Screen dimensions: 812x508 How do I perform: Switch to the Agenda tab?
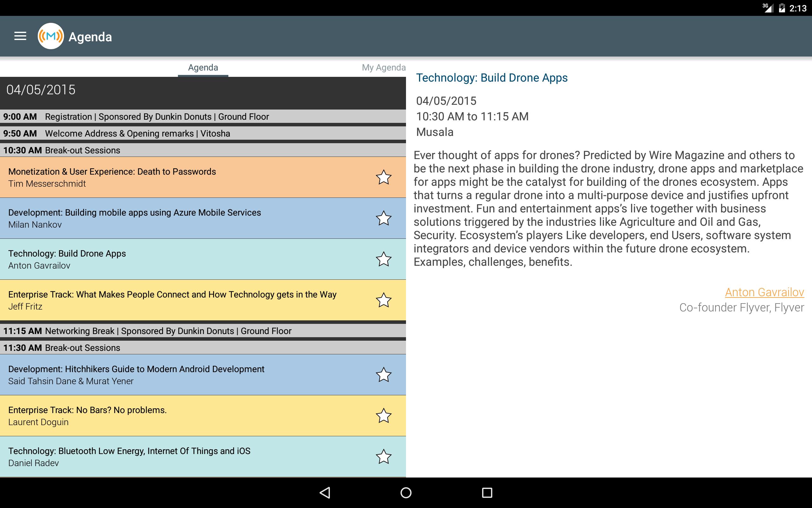[203, 68]
